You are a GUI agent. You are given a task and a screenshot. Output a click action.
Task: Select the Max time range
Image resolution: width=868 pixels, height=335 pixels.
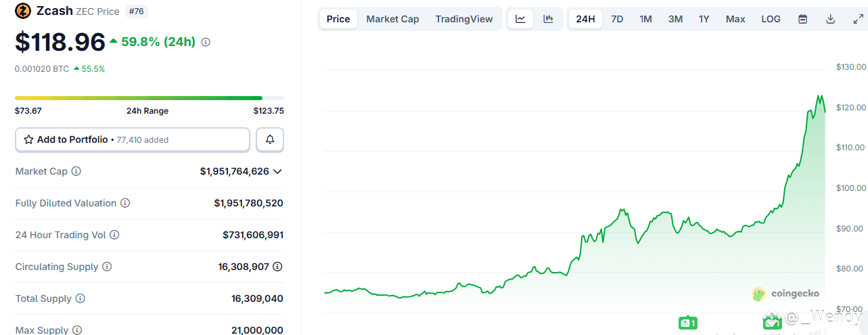click(x=735, y=19)
